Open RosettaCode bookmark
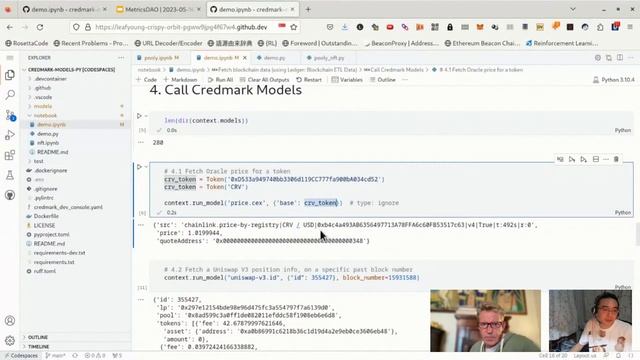 click(x=27, y=43)
